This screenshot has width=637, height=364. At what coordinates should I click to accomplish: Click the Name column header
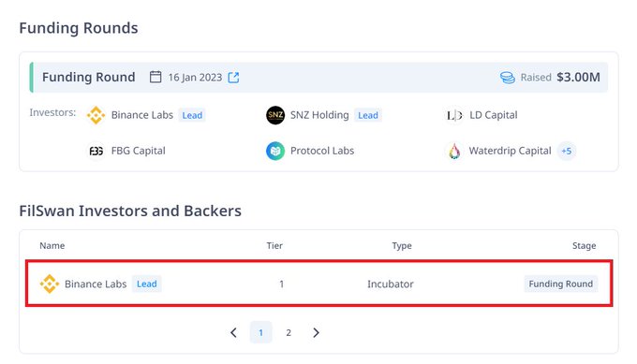click(x=52, y=246)
